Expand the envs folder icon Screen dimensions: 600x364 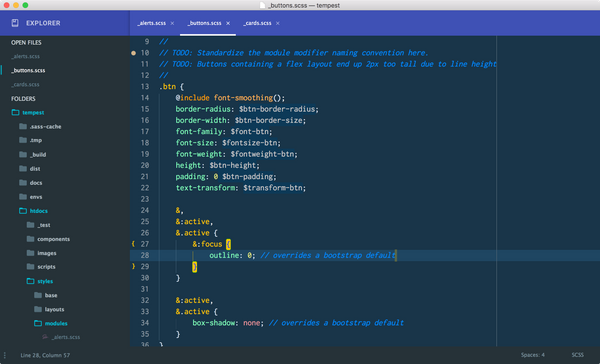click(23, 197)
